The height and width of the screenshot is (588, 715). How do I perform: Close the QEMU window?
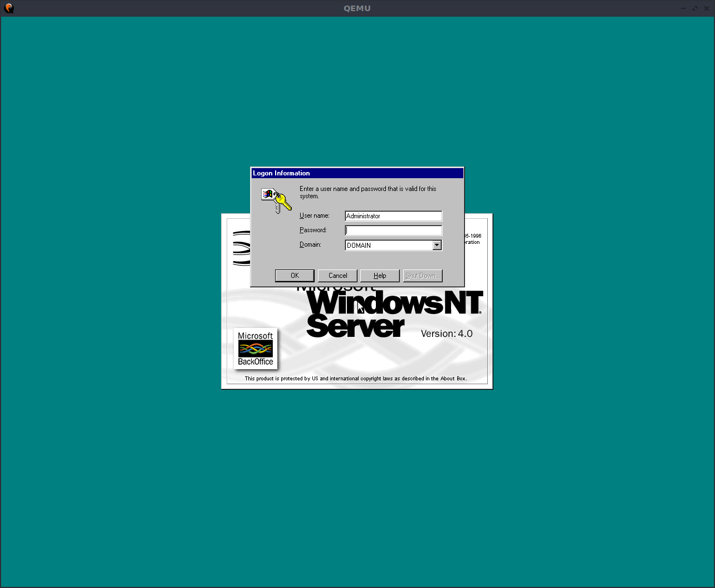point(706,8)
